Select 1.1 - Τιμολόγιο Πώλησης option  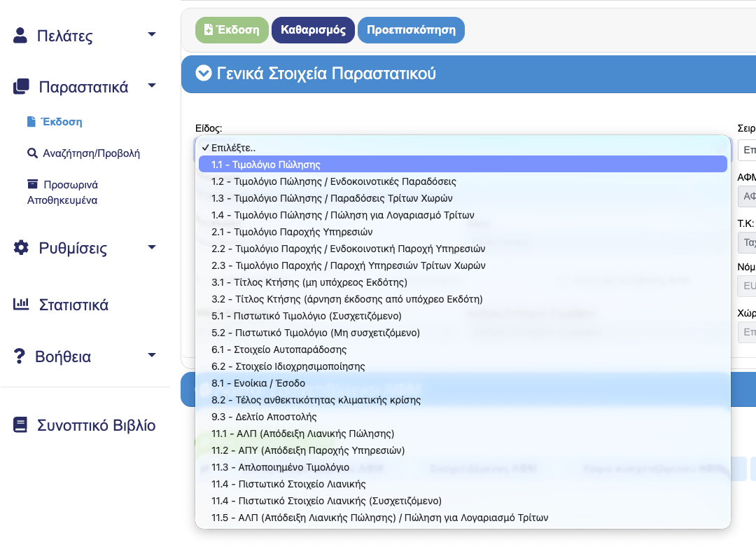click(x=266, y=165)
